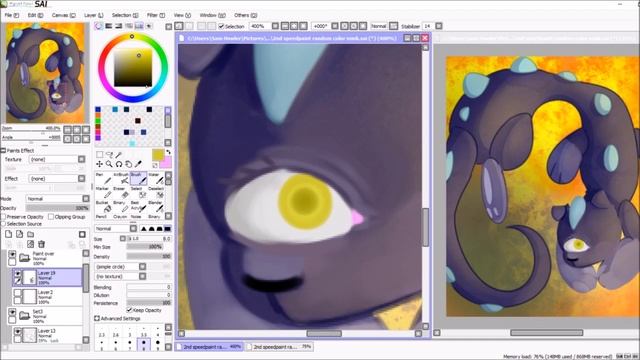Screen dimensions: 640x360
Task: Enable Clipping Group
Action: coord(51,217)
